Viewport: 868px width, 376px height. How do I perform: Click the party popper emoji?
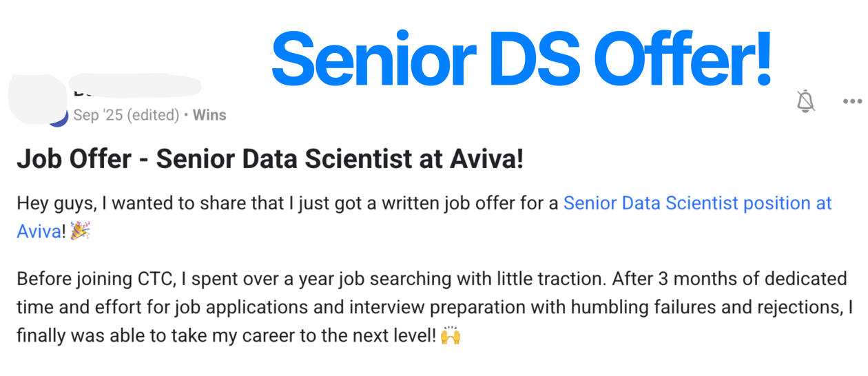point(80,231)
